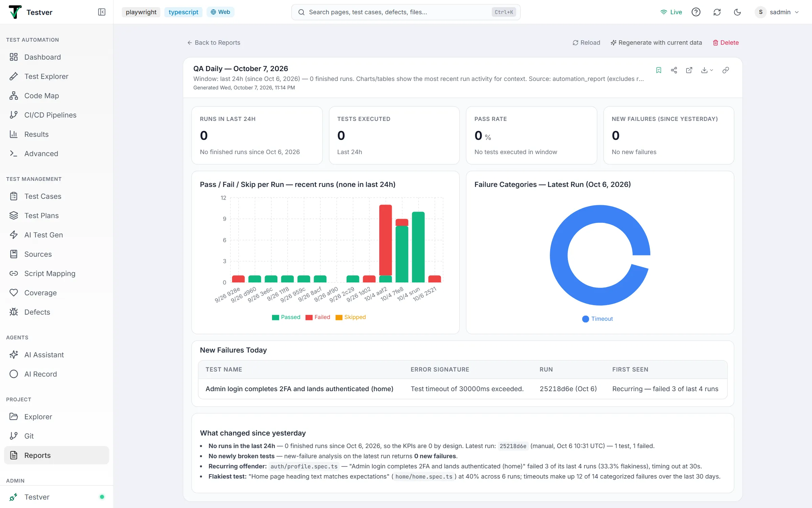The image size is (812, 508).
Task: Share the QA Daily report
Action: point(674,70)
